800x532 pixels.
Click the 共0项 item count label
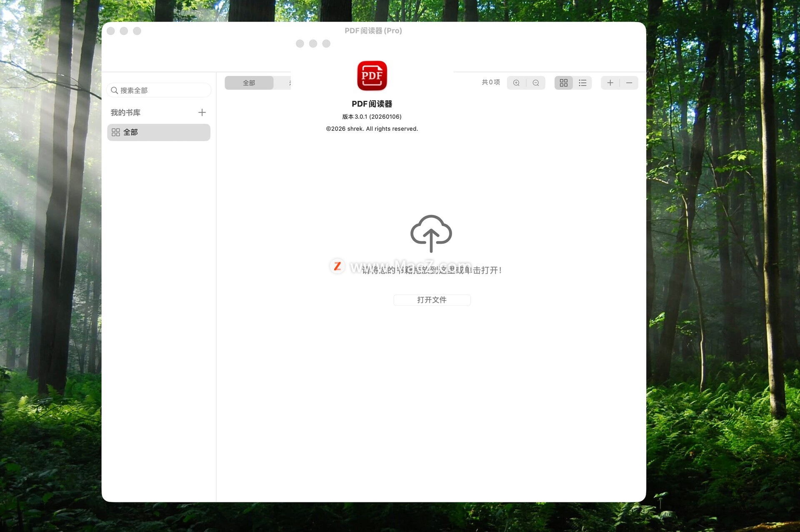[490, 82]
